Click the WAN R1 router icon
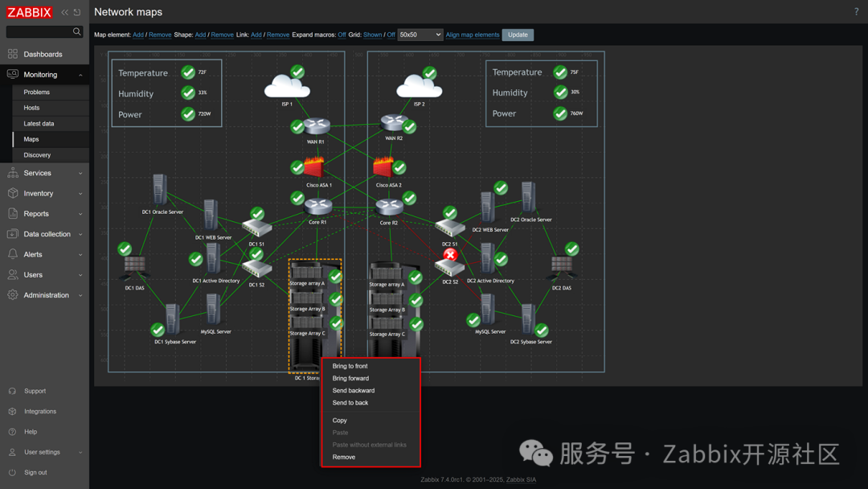This screenshot has height=489, width=868. click(x=317, y=126)
